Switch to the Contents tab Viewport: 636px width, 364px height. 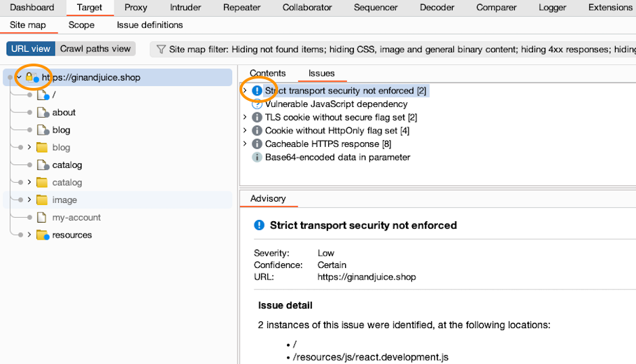267,73
